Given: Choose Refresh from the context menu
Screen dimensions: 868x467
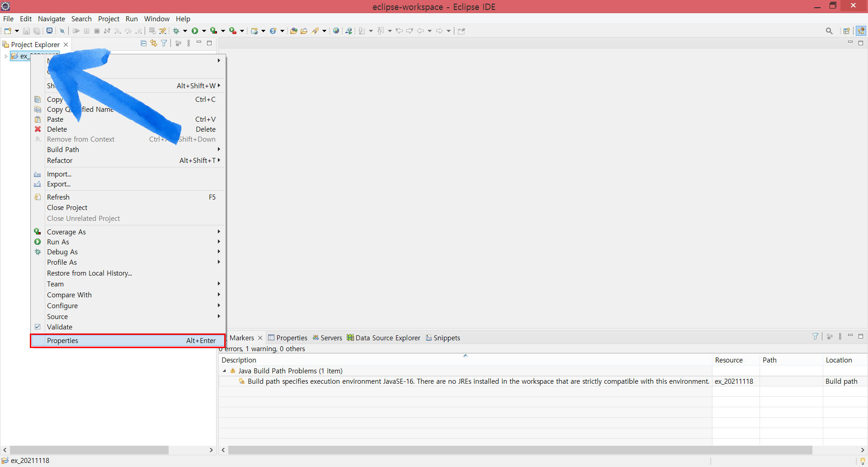Looking at the screenshot, I should pyautogui.click(x=128, y=197).
